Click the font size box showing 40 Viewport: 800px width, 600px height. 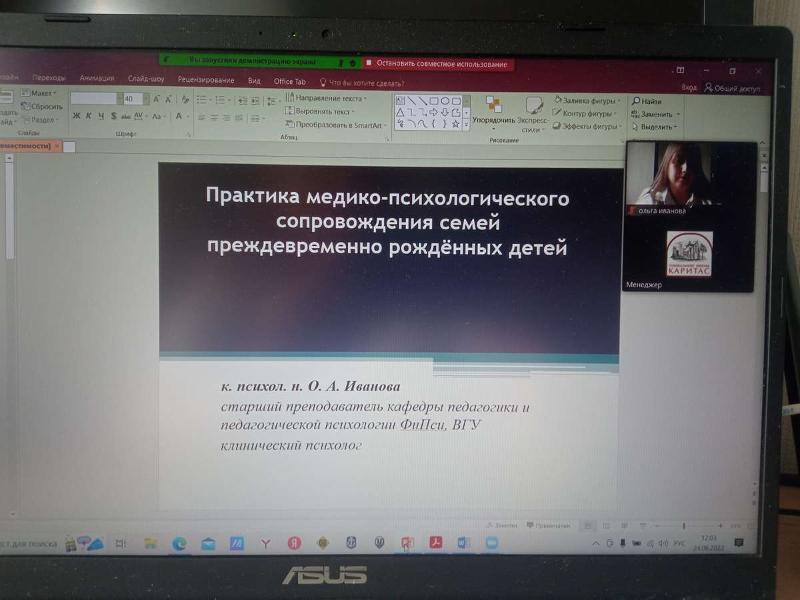point(130,99)
